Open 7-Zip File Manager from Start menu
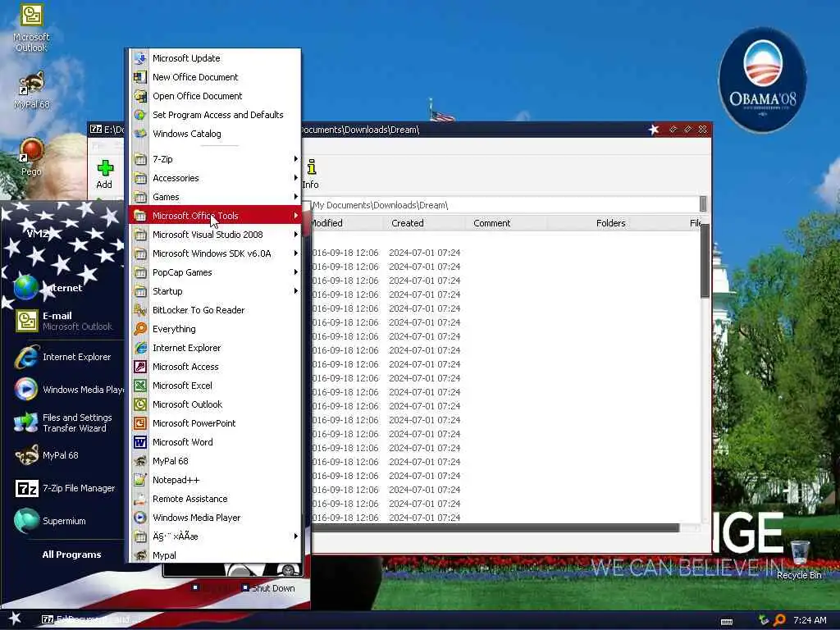Viewport: 840px width, 630px height. click(x=66, y=488)
